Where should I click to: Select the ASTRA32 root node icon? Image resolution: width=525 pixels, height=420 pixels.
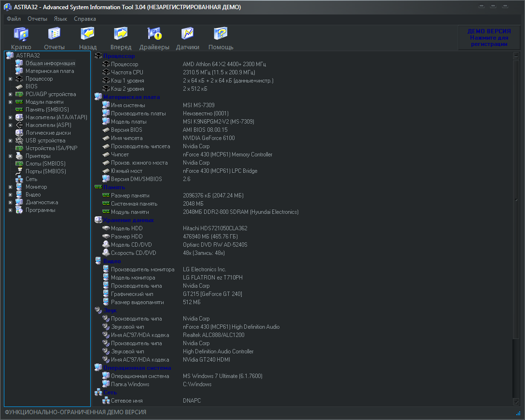(x=10, y=55)
